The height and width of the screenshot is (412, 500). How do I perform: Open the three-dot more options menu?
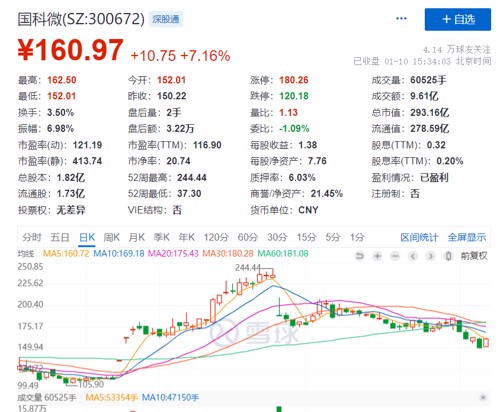click(x=401, y=19)
